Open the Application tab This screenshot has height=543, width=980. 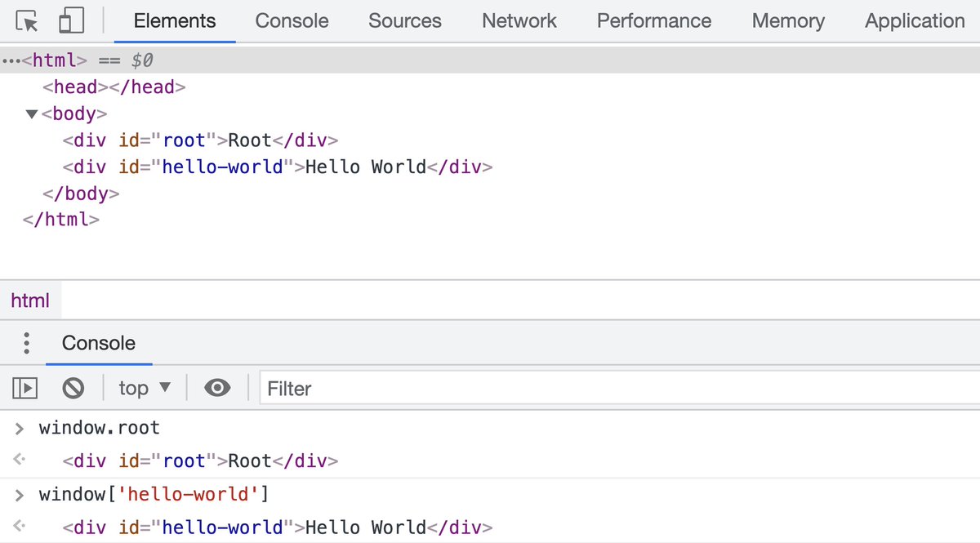pos(915,21)
